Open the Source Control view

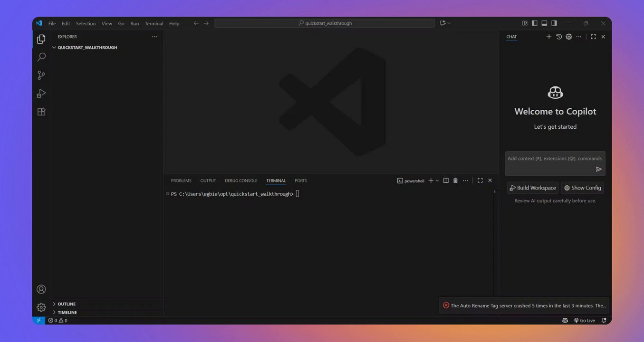[41, 75]
